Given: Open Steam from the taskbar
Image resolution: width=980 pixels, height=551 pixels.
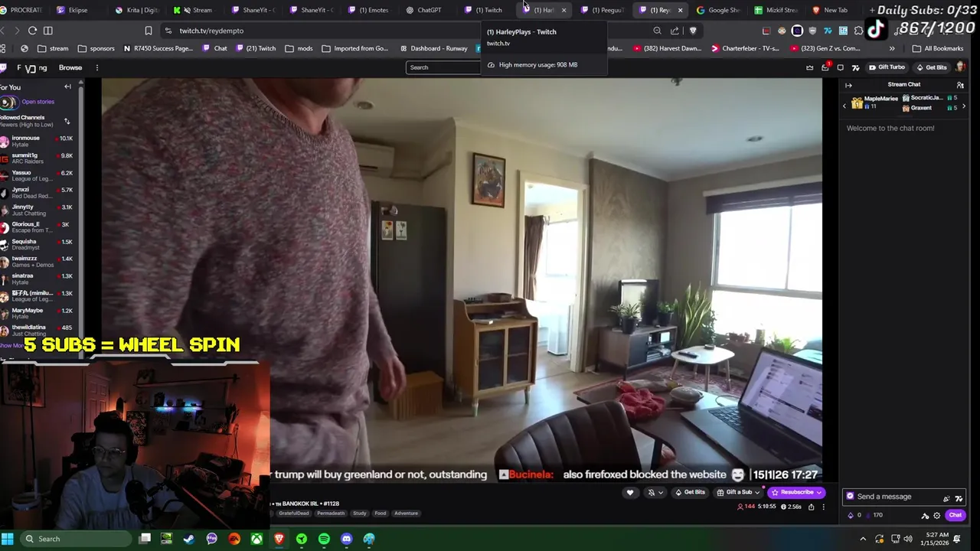Looking at the screenshot, I should (x=189, y=539).
